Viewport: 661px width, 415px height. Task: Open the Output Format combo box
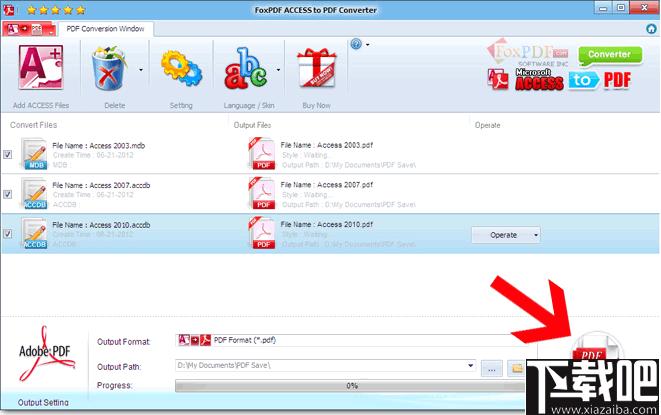[x=350, y=340]
